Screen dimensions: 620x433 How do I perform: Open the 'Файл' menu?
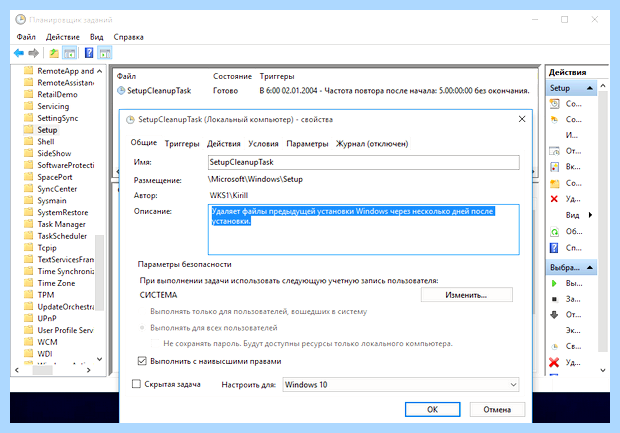(26, 37)
